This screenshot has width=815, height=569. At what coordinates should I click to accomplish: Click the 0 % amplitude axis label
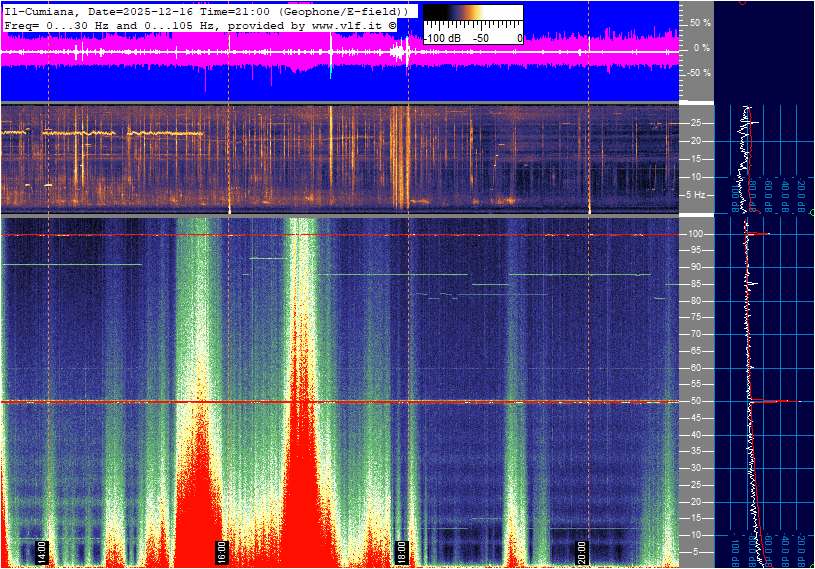click(701, 47)
